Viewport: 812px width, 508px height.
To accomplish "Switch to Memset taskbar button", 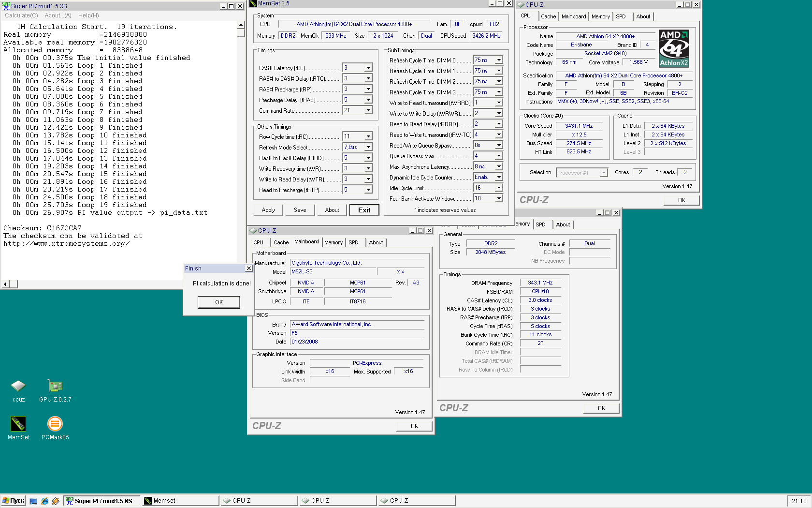I will tap(180, 501).
